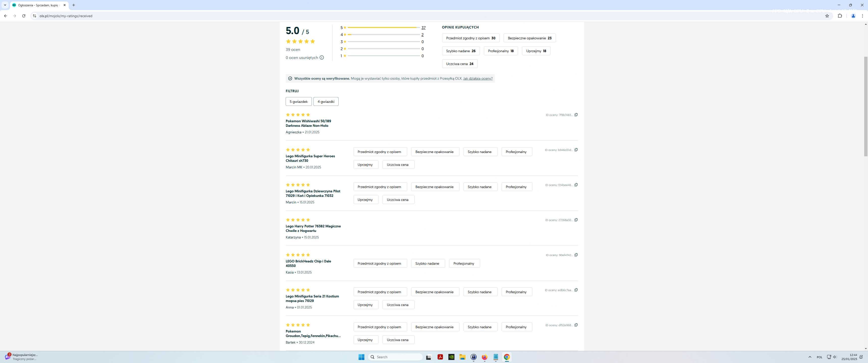
Task: Select Profesjonalny 18 summary tag
Action: 501,51
